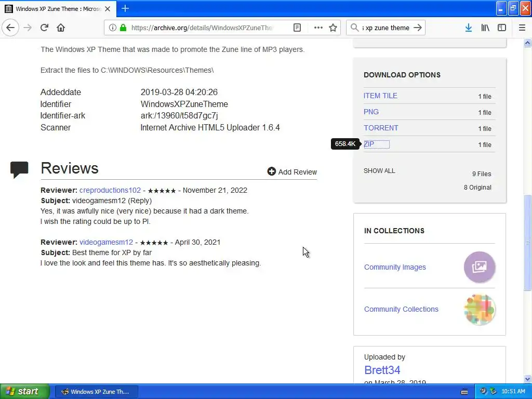Click the identifier value WindowsXPZuneTheme
The image size is (532, 399).
(184, 104)
